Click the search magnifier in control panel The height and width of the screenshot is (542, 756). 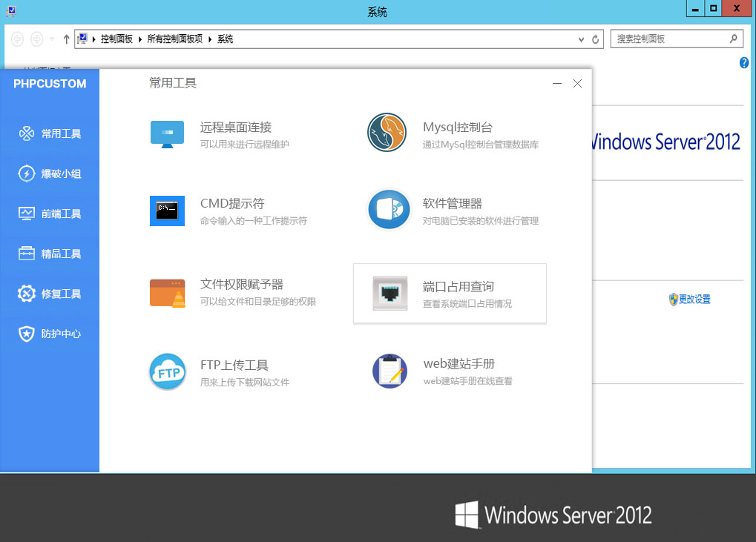tap(733, 39)
